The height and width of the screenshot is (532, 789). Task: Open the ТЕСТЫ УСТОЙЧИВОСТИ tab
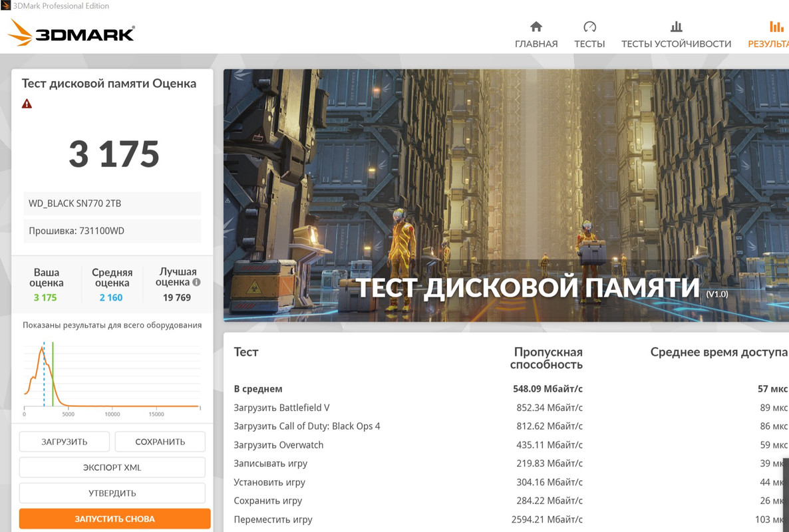[x=676, y=35]
